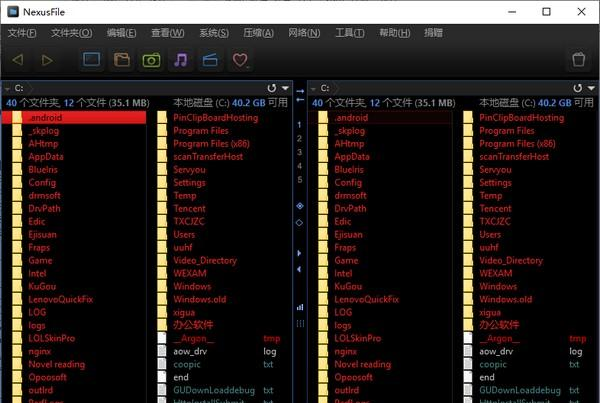Screen dimensions: 600x403
Task: Refresh the left panel with the reload icon
Action: [x=271, y=88]
